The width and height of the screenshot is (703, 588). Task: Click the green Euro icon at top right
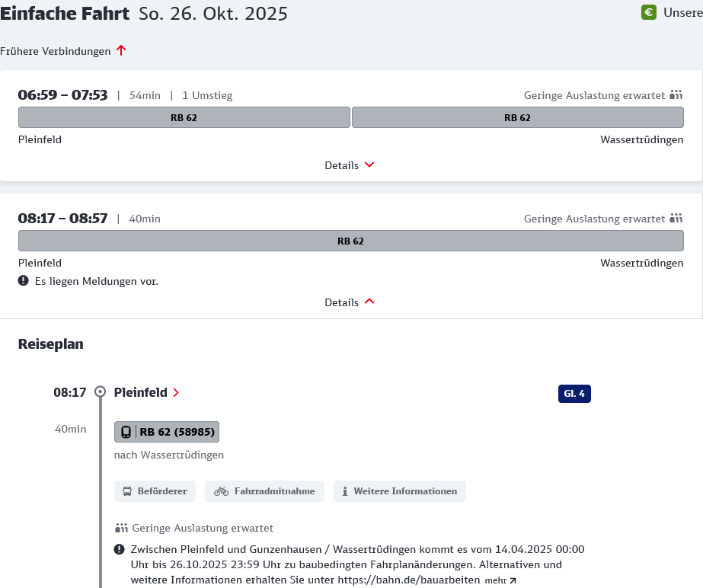coord(649,13)
